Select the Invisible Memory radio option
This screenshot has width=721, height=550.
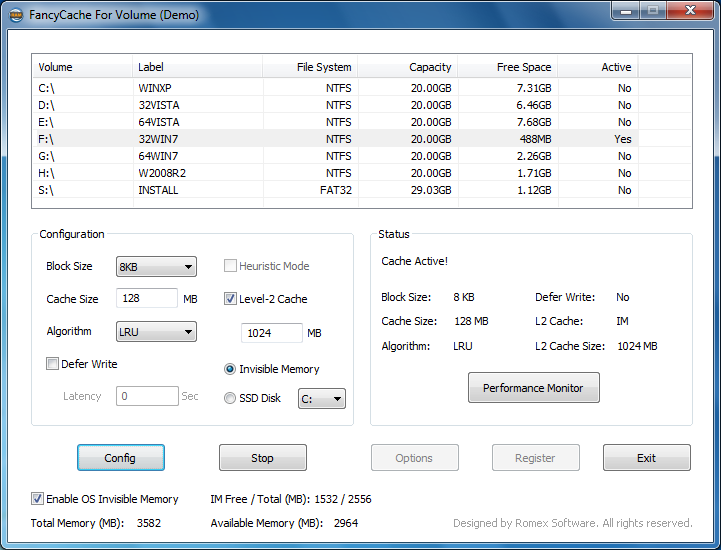(231, 369)
